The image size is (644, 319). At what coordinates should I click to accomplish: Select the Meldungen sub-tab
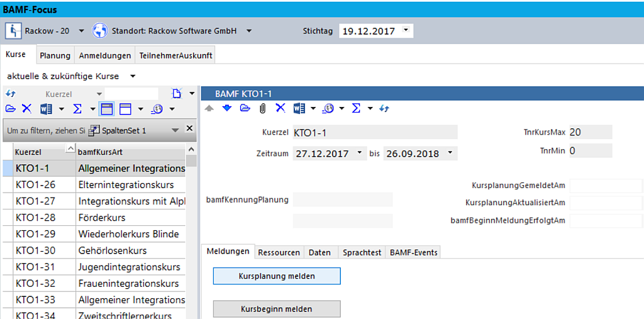(x=228, y=251)
